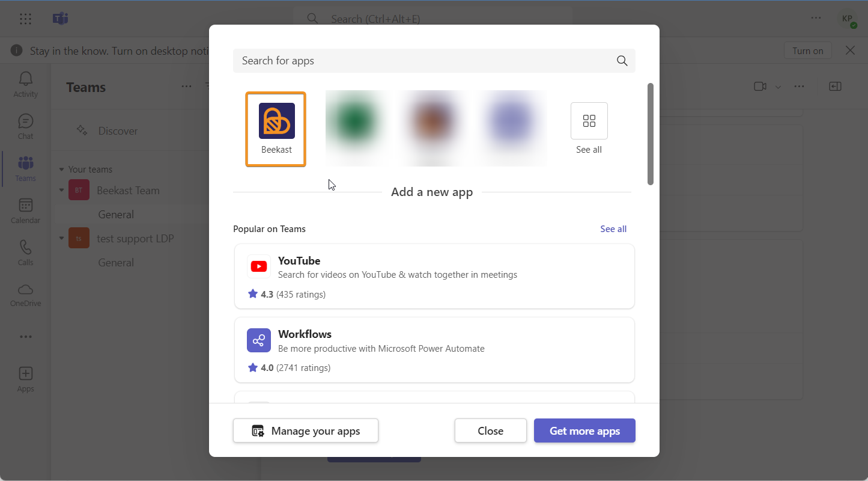The height and width of the screenshot is (481, 868).
Task: Click the Get more apps button
Action: point(584,430)
